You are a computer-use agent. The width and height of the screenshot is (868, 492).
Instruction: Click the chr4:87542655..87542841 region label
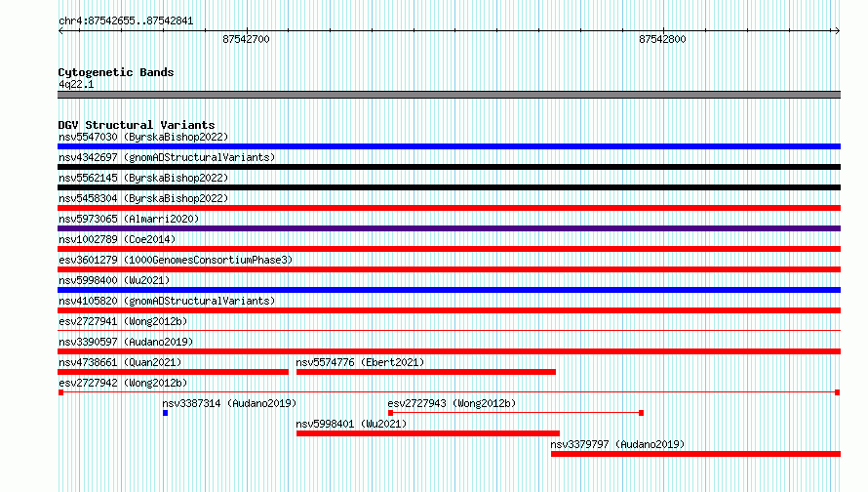click(126, 20)
